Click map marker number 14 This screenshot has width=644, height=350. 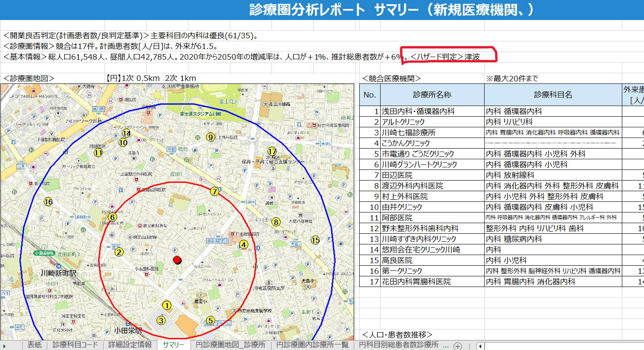(x=127, y=133)
